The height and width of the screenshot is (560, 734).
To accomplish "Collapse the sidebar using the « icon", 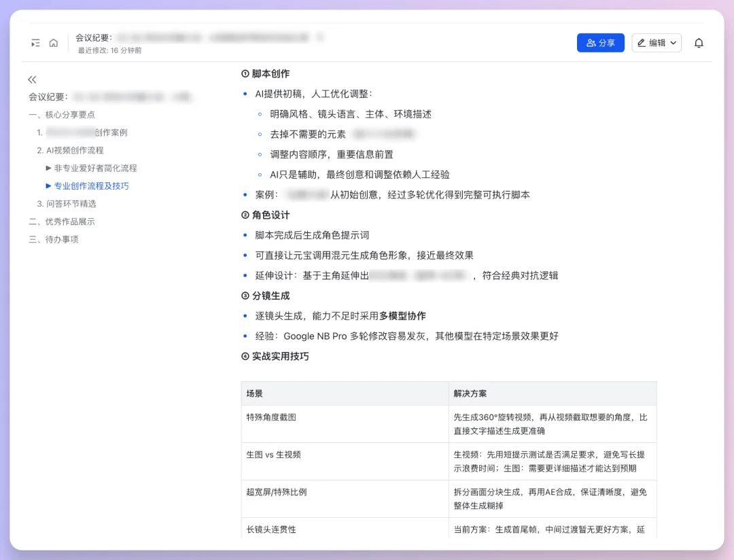I will click(32, 79).
